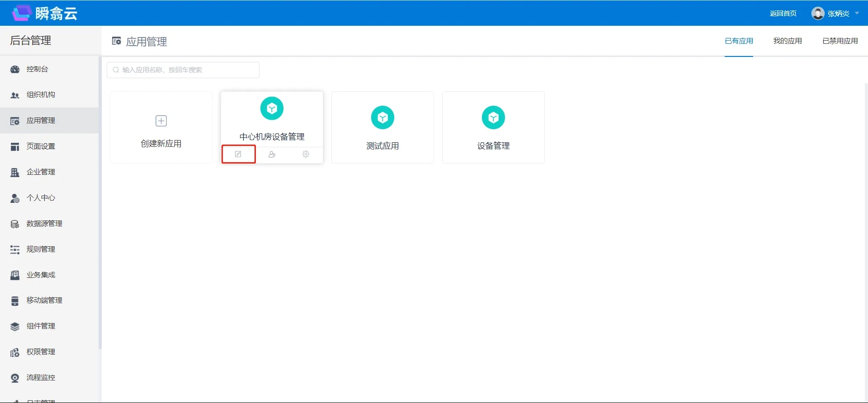Switch to the 我的应用 tab
This screenshot has height=403, width=868.
tap(787, 41)
